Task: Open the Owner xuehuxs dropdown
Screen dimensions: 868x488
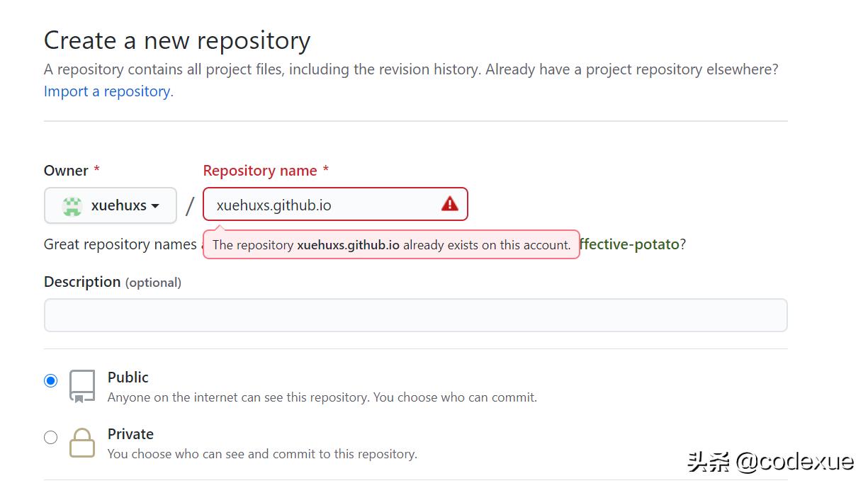Action: [x=111, y=205]
